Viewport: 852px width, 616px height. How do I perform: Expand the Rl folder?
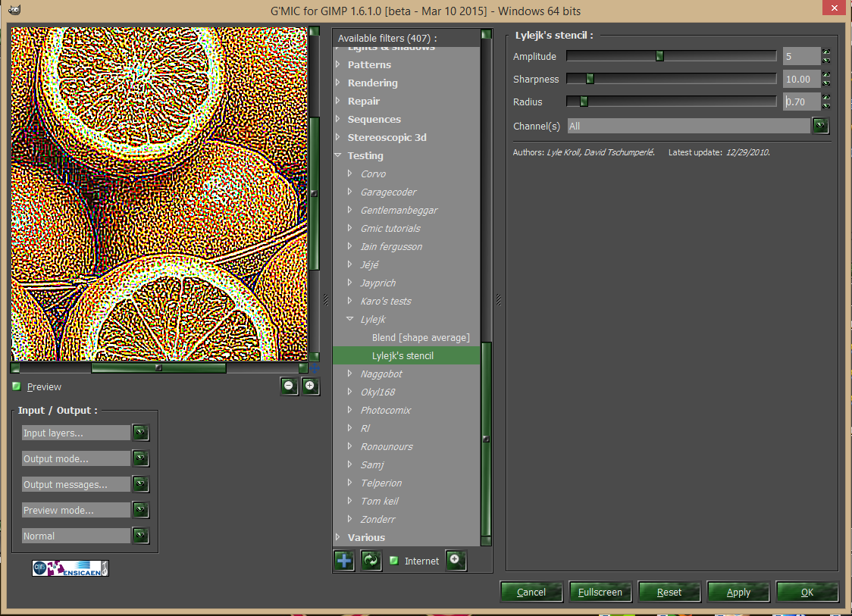[350, 428]
